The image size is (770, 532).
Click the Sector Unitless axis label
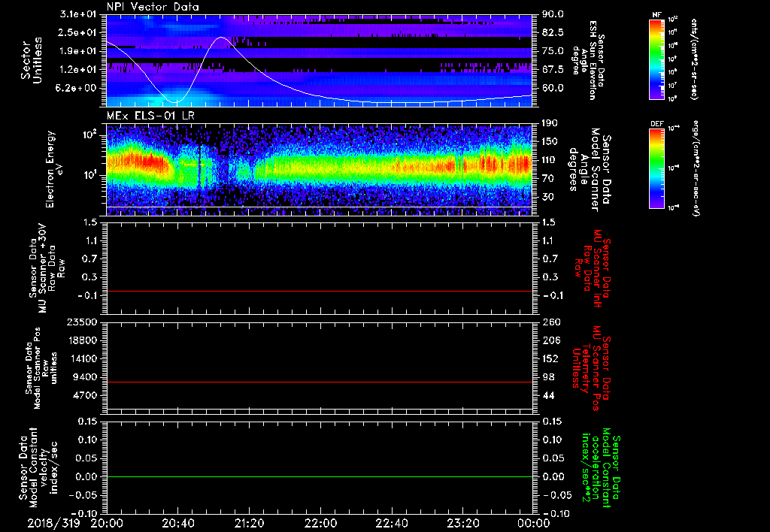click(31, 60)
